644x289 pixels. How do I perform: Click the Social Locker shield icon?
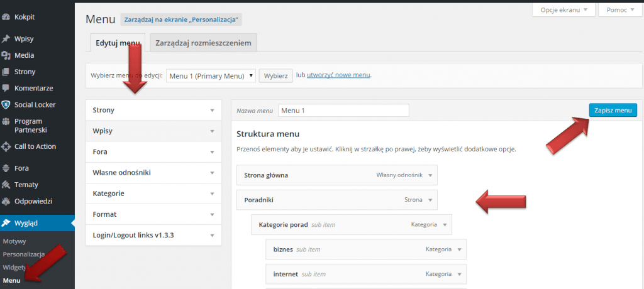tap(6, 105)
